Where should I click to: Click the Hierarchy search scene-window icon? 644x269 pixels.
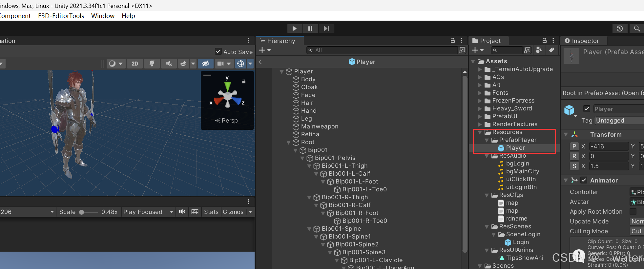(x=462, y=50)
